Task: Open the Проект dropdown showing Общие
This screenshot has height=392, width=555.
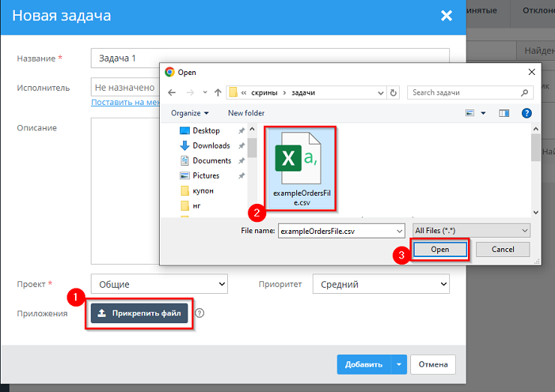Action: tap(158, 285)
